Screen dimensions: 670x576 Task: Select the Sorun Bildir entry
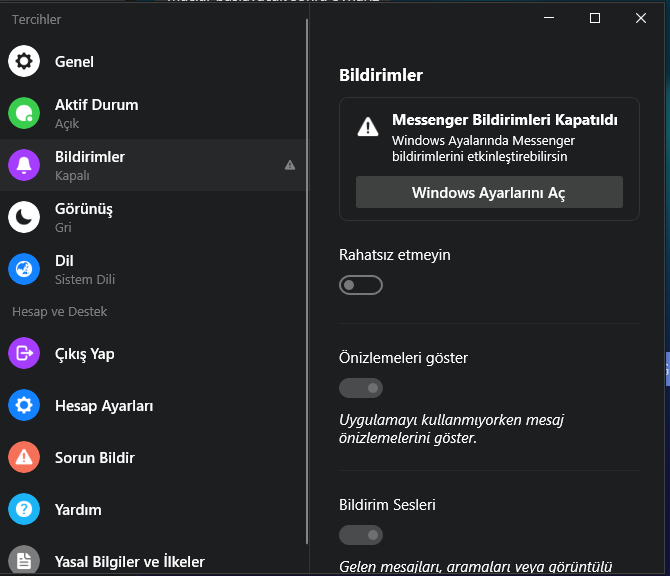click(153, 457)
